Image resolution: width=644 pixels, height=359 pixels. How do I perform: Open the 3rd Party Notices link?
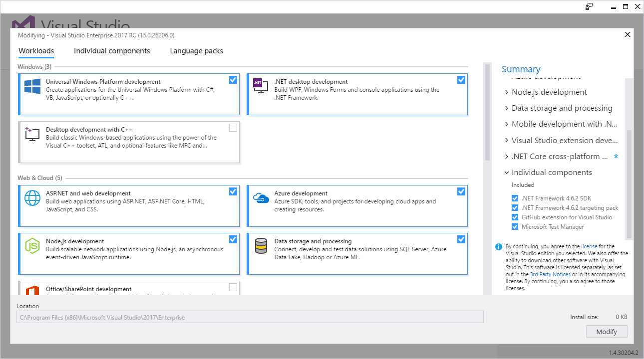[550, 274]
